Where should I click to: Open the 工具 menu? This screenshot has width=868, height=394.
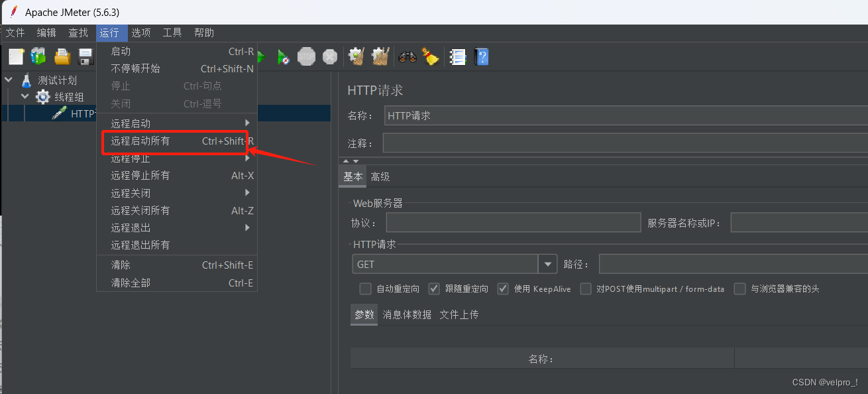(172, 33)
